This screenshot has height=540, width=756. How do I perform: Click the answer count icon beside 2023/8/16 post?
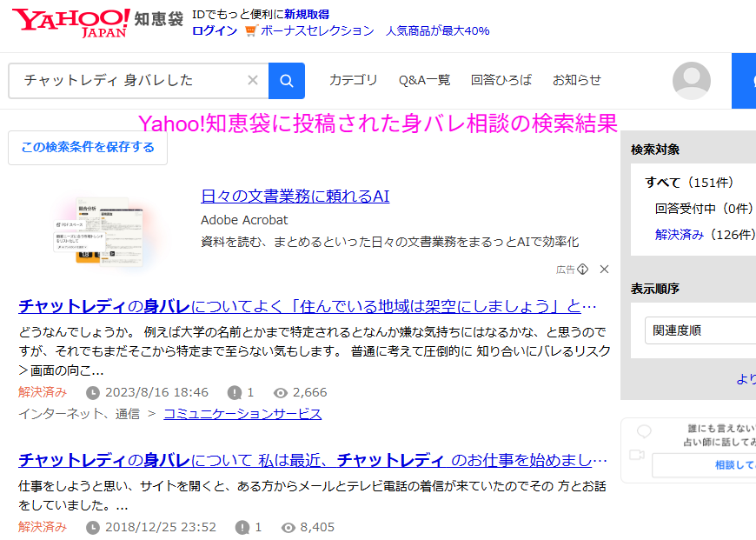[235, 393]
